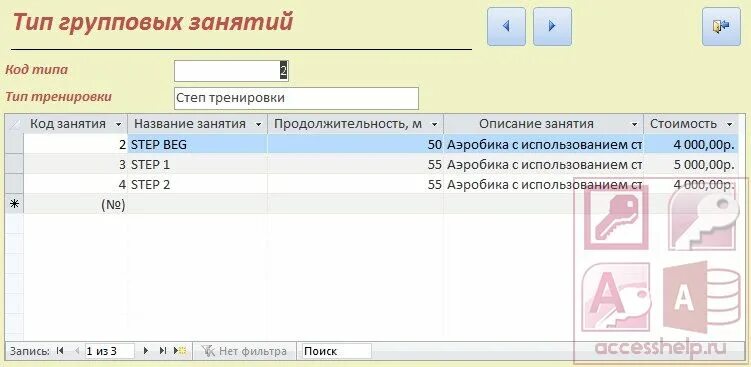
Task: Go to the previous record with left arrow button
Action: click(x=506, y=26)
